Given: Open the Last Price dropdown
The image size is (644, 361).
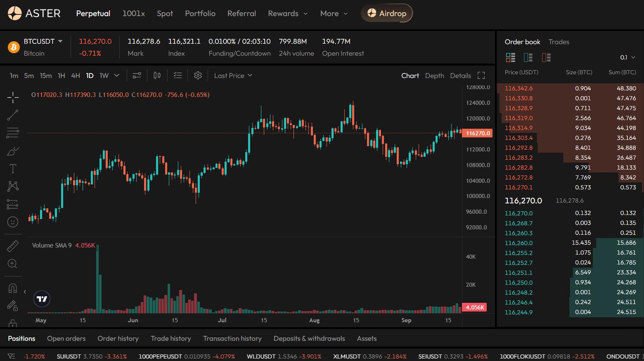Looking at the screenshot, I should (x=233, y=76).
